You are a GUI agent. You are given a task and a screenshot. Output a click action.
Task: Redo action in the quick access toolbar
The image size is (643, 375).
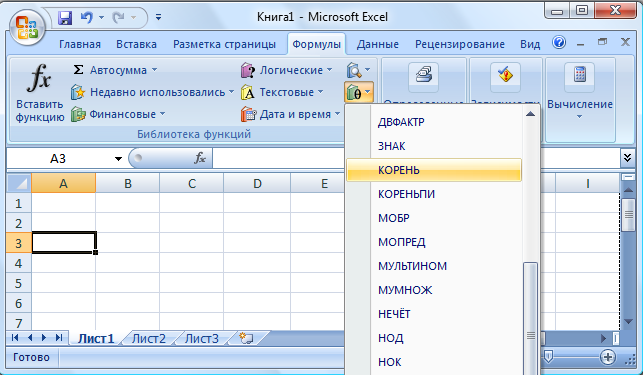[x=119, y=18]
